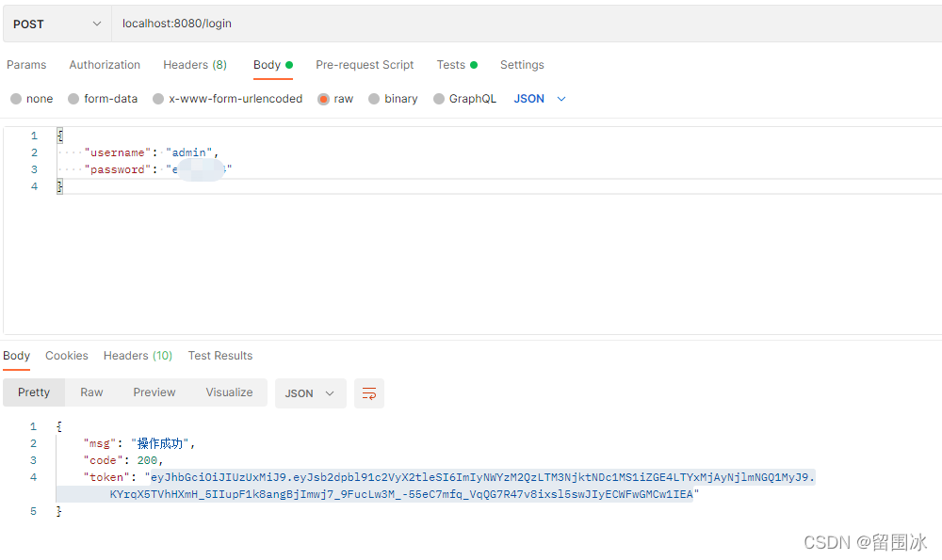Click the "username" line in request editor

click(x=152, y=152)
